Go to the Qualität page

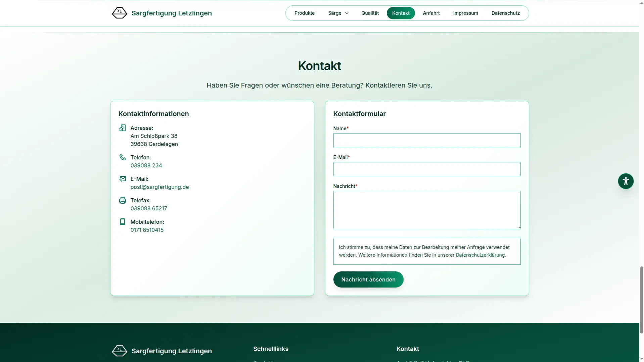pos(370,13)
